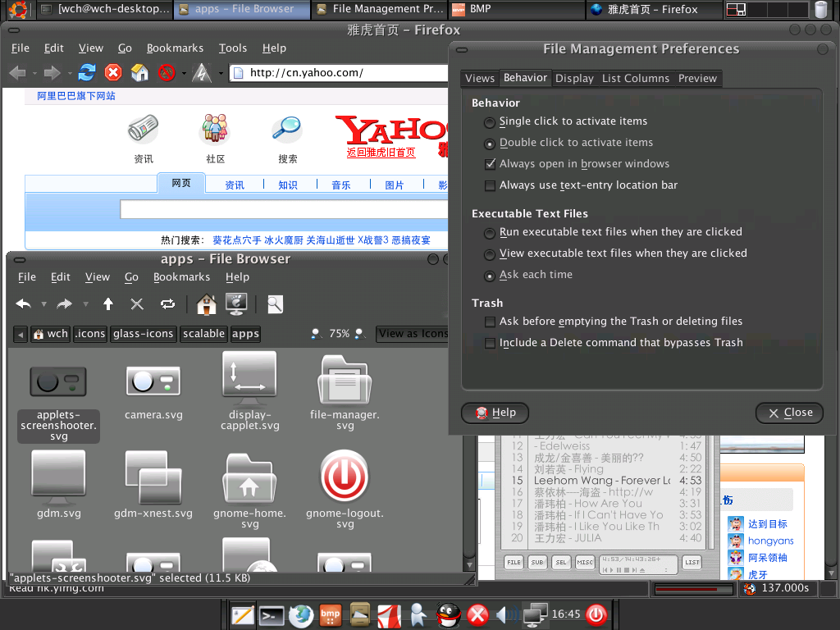Select View executable text files option
The image size is (840, 630).
click(489, 254)
